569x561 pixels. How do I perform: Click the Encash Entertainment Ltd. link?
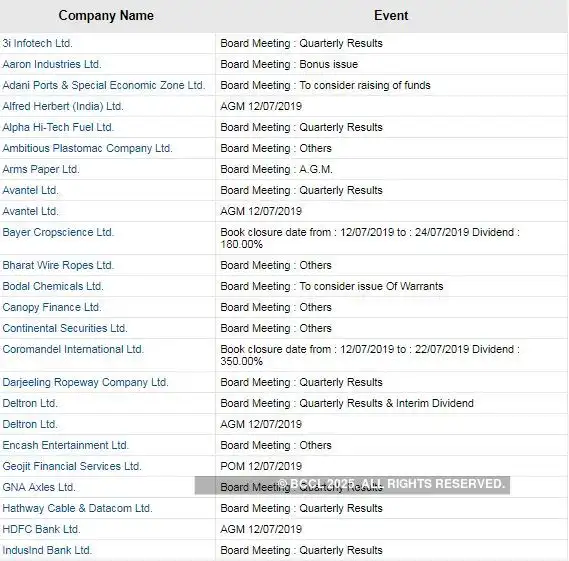65,446
